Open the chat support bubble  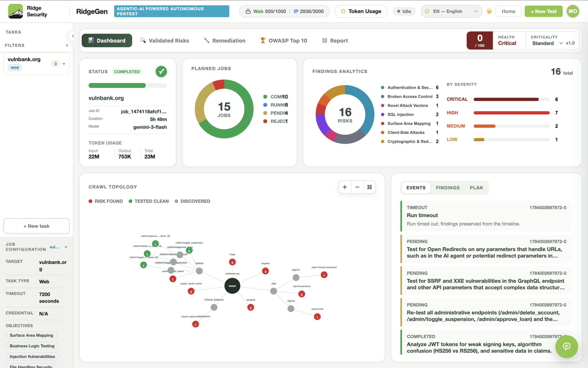567,347
